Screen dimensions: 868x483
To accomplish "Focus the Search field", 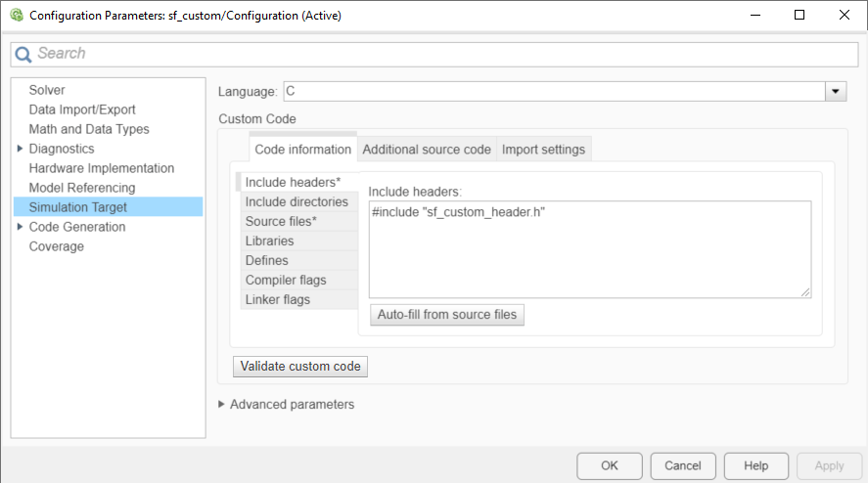I will pyautogui.click(x=434, y=54).
